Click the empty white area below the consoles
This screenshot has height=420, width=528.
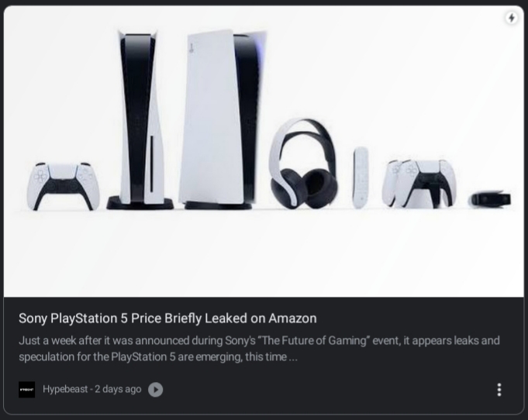pyautogui.click(x=264, y=256)
